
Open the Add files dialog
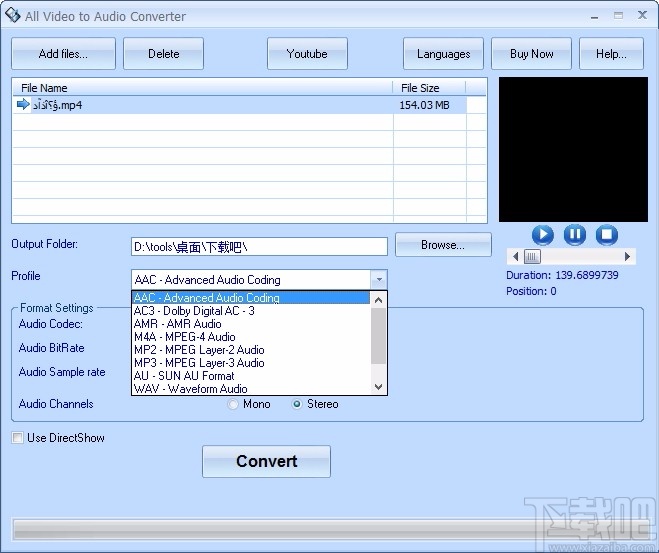(63, 54)
